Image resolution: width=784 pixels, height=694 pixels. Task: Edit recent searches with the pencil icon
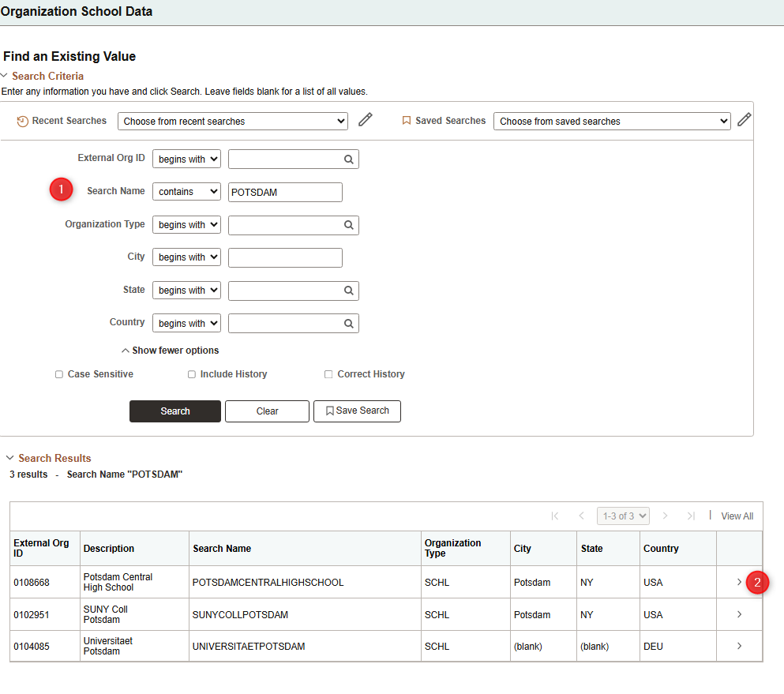click(x=366, y=120)
